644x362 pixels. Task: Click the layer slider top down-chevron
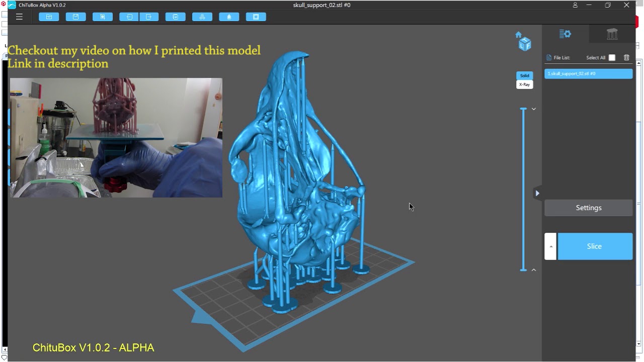coord(534,109)
